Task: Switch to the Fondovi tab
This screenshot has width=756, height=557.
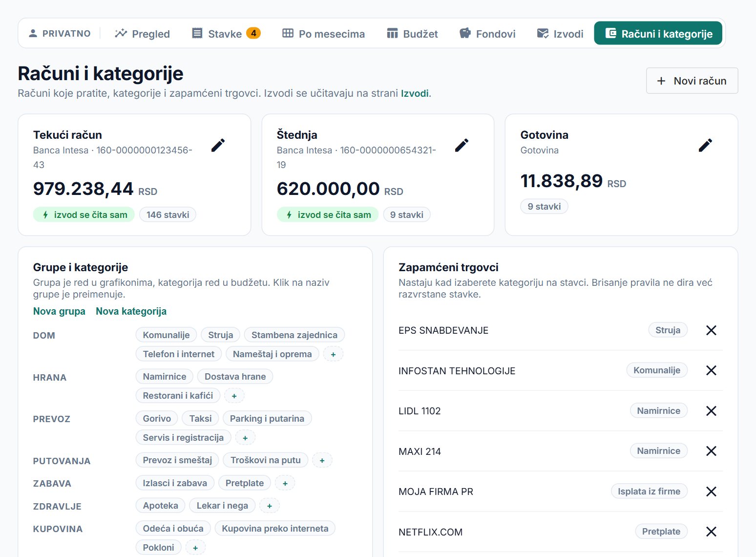Action: click(x=487, y=34)
